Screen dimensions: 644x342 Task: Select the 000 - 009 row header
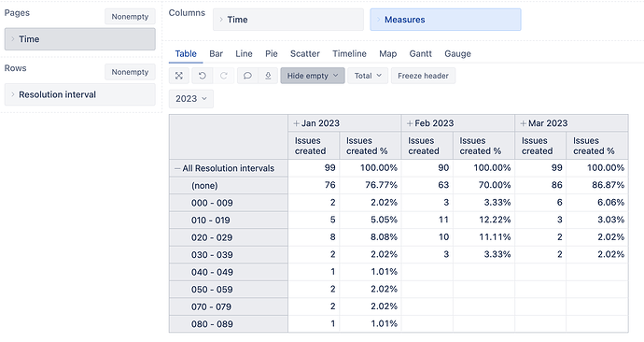[x=229, y=203]
